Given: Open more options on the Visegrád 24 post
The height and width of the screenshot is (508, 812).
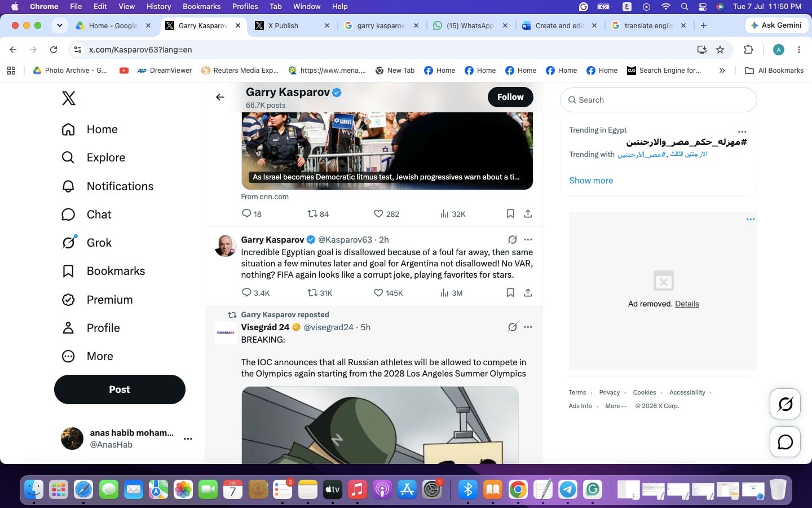Looking at the screenshot, I should click(x=528, y=327).
